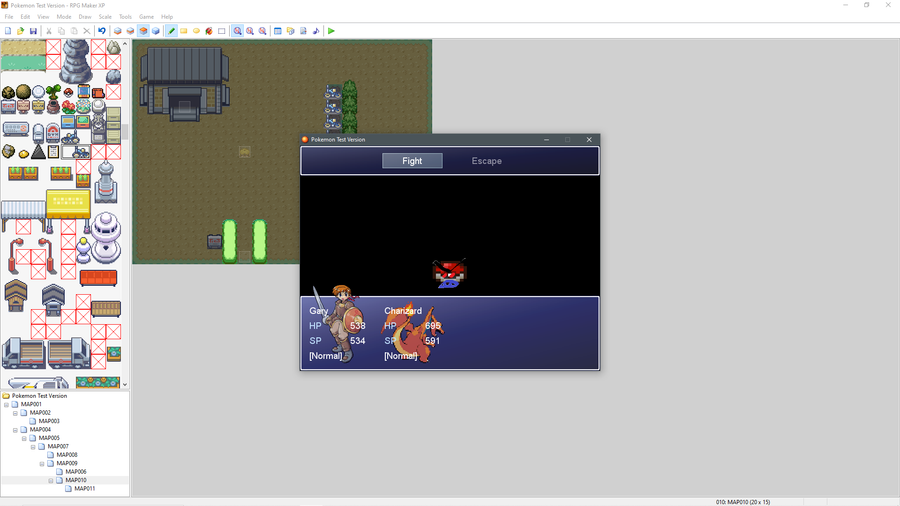The image size is (900, 506).
Task: Click the tileset palette scrollbar thumb
Action: coord(125,133)
